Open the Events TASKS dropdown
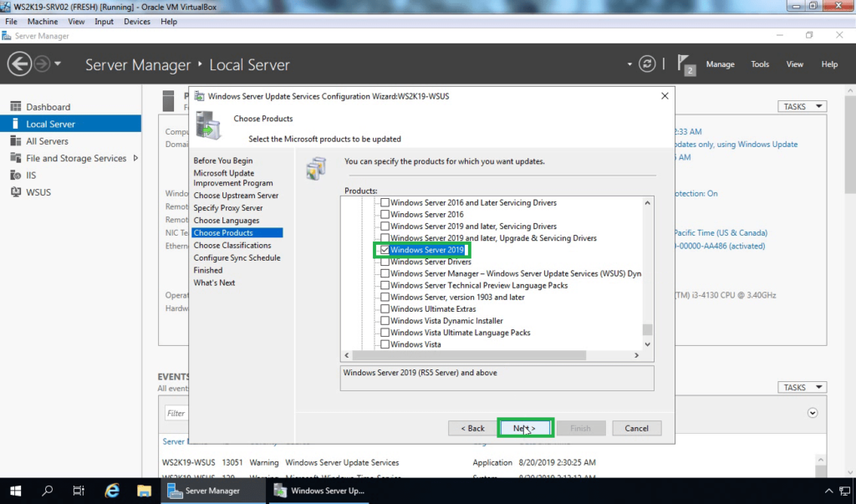Image resolution: width=856 pixels, height=504 pixels. click(x=802, y=387)
